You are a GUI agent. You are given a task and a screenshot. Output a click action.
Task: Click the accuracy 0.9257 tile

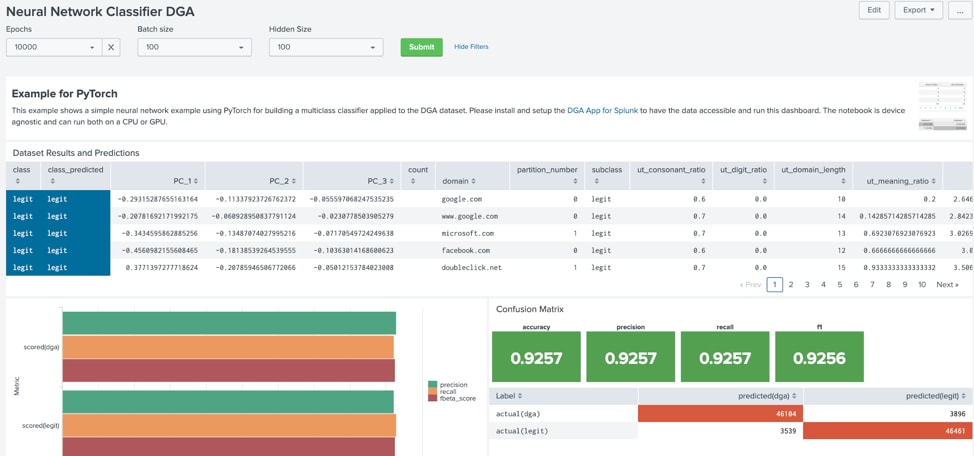(x=536, y=357)
